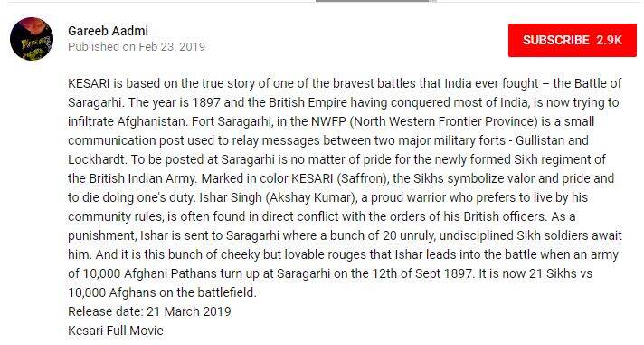Click the "(Akshay Kumar)" text in description
The width and height of the screenshot is (644, 345).
(311, 197)
